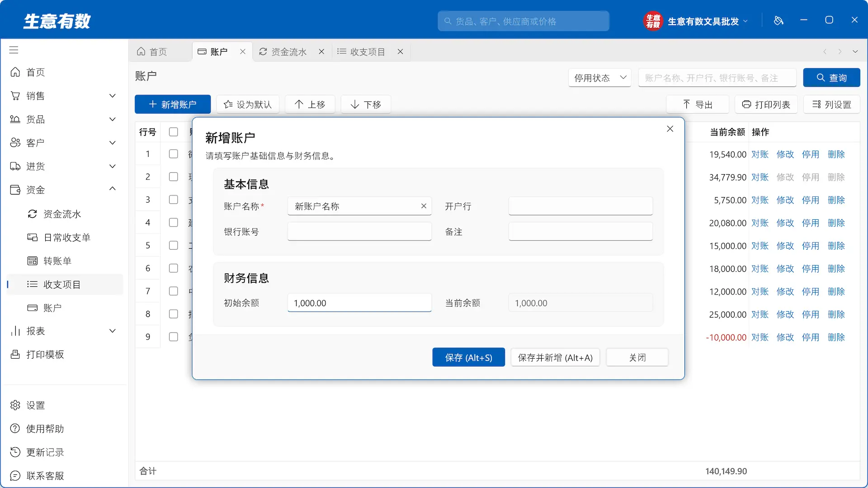Check the checkbox in row 3
This screenshot has height=488, width=868.
coord(173,200)
